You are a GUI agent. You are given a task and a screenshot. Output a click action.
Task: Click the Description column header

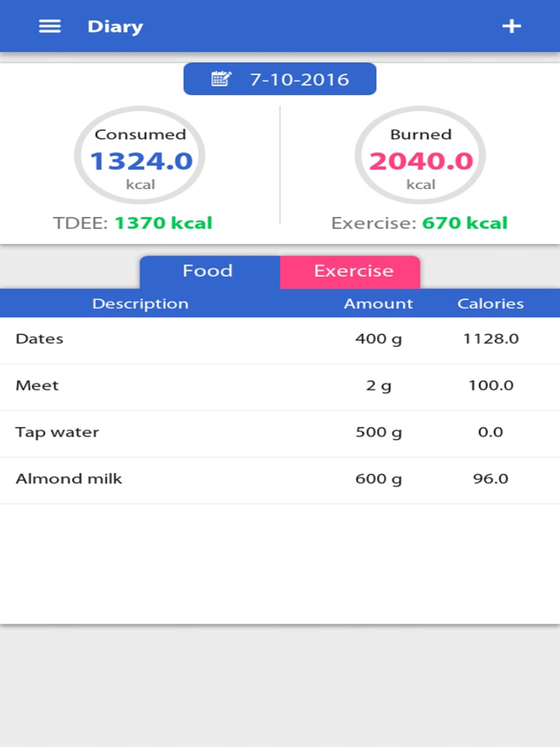pos(140,304)
